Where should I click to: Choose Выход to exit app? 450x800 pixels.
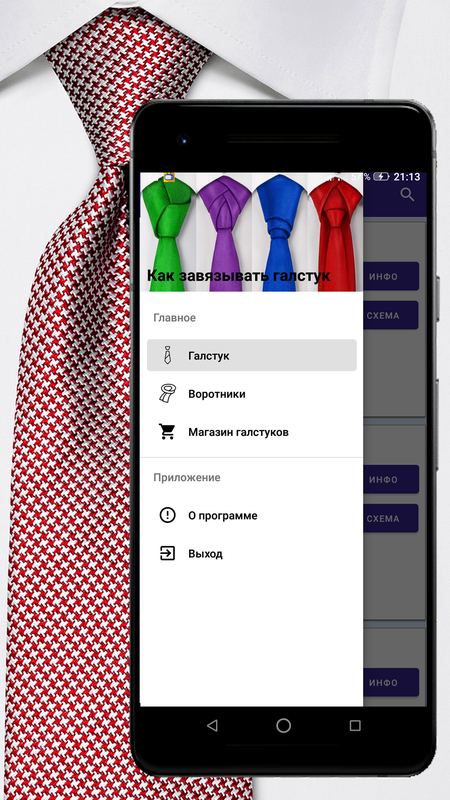click(x=252, y=554)
